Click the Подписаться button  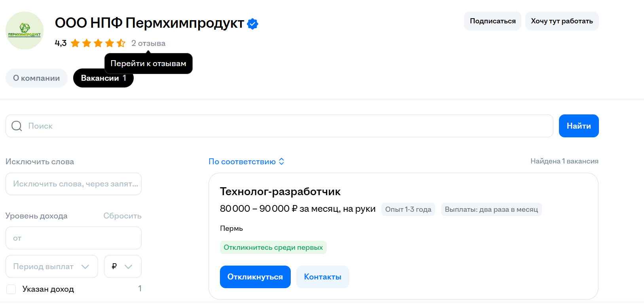[492, 21]
